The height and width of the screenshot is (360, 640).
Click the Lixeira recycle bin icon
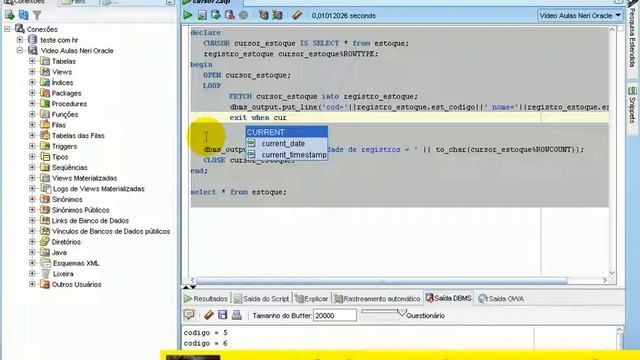click(45, 273)
